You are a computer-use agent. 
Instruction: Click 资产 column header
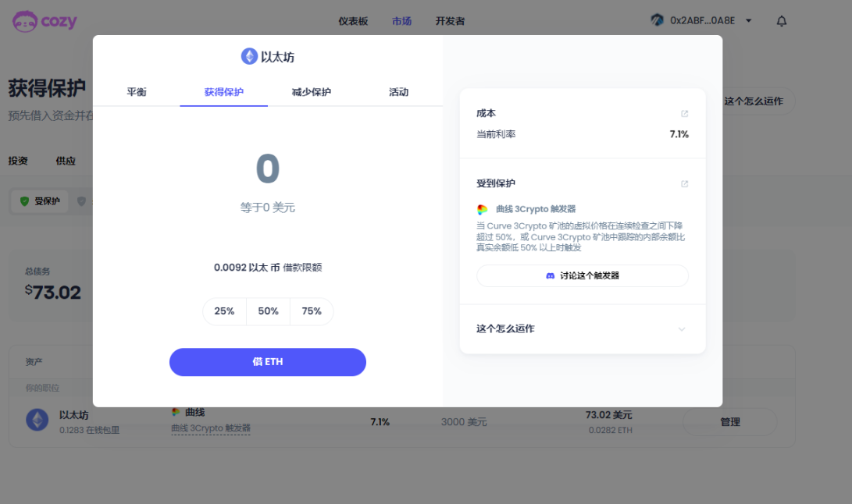tap(34, 362)
